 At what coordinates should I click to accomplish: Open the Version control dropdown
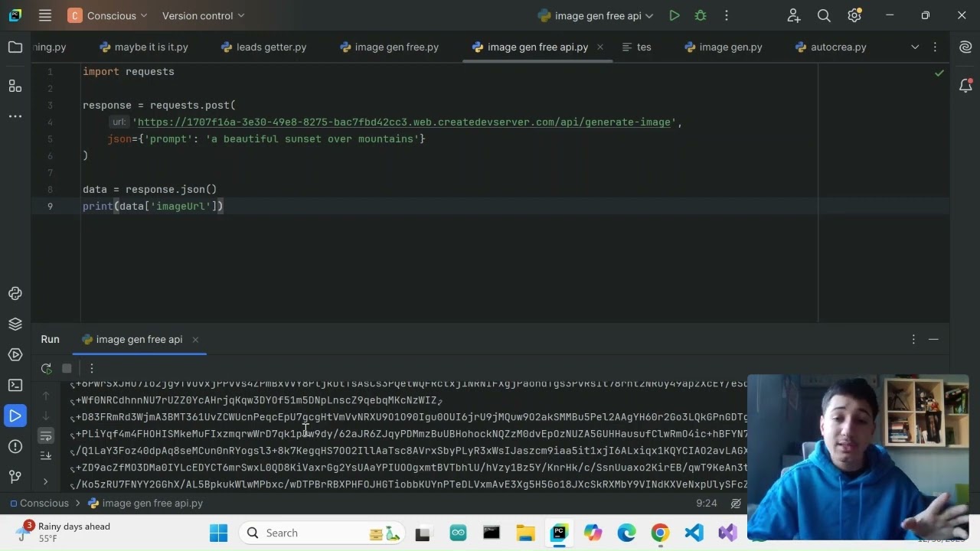coord(203,15)
